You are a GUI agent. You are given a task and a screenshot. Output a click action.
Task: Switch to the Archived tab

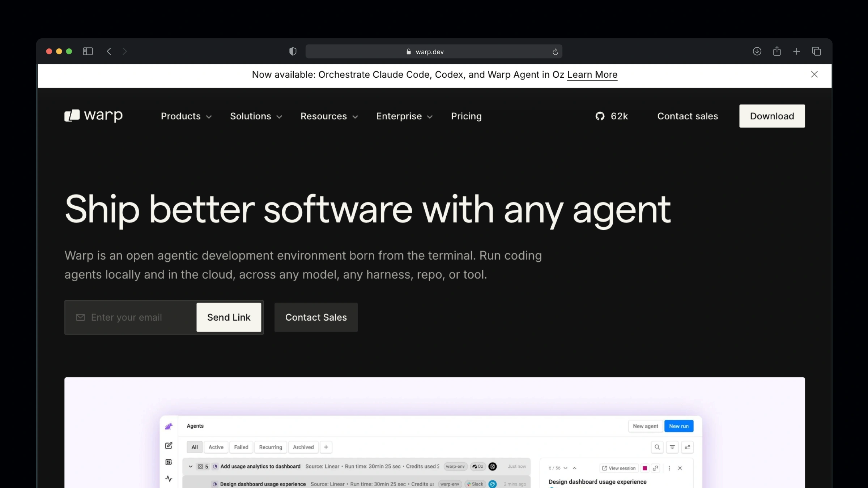point(303,447)
